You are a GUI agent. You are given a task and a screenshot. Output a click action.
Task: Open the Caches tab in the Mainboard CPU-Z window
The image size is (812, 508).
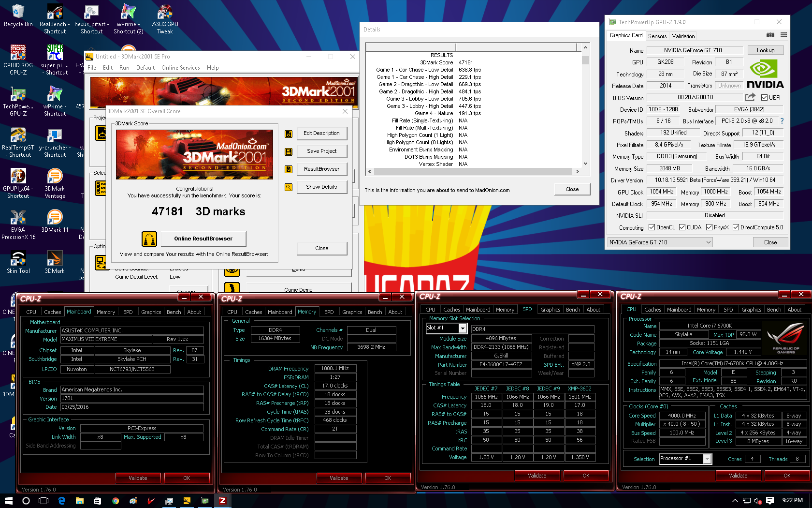pos(53,312)
